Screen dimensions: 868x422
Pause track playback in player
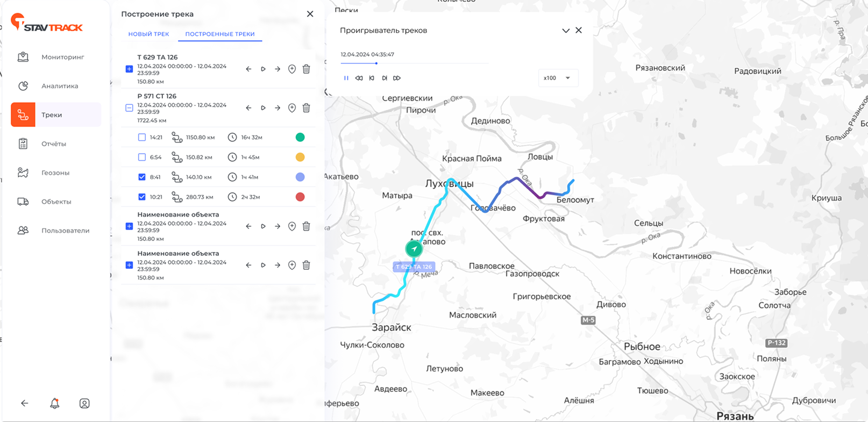pos(346,78)
